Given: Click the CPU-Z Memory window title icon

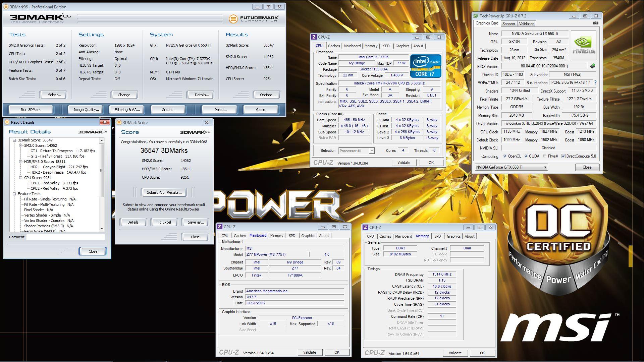Looking at the screenshot, I should pyautogui.click(x=365, y=228).
